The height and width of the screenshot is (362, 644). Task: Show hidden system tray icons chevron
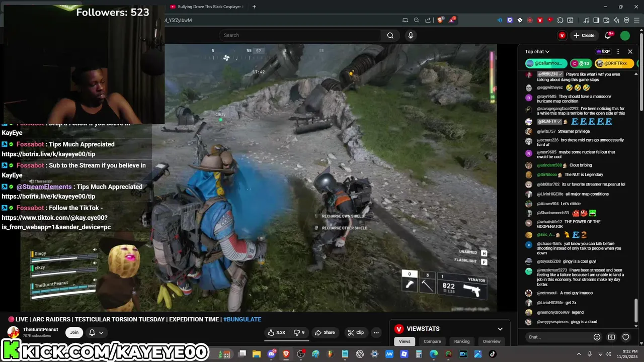click(x=579, y=354)
